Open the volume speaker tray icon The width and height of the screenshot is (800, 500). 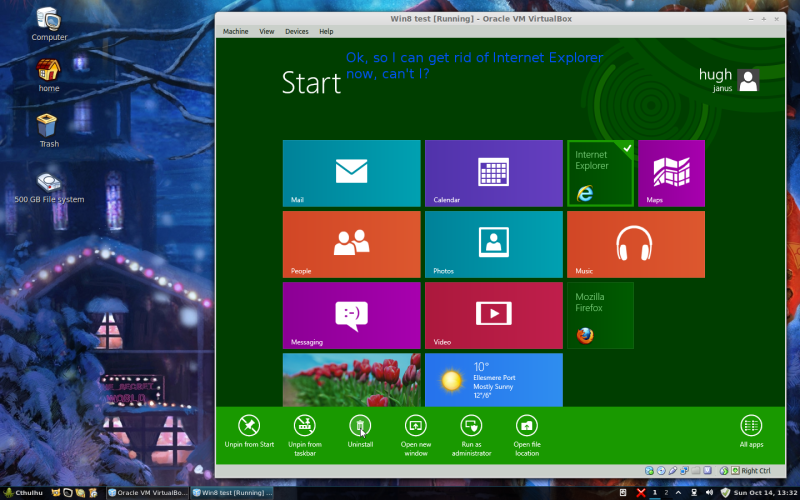[709, 492]
